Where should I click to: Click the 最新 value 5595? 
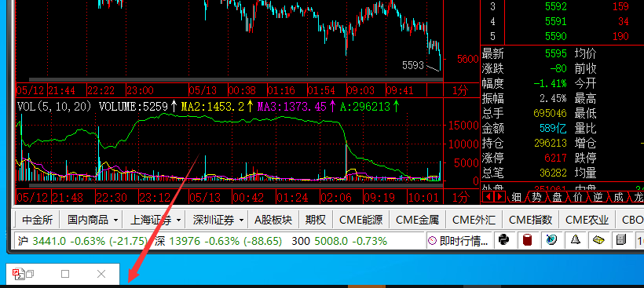[556, 53]
